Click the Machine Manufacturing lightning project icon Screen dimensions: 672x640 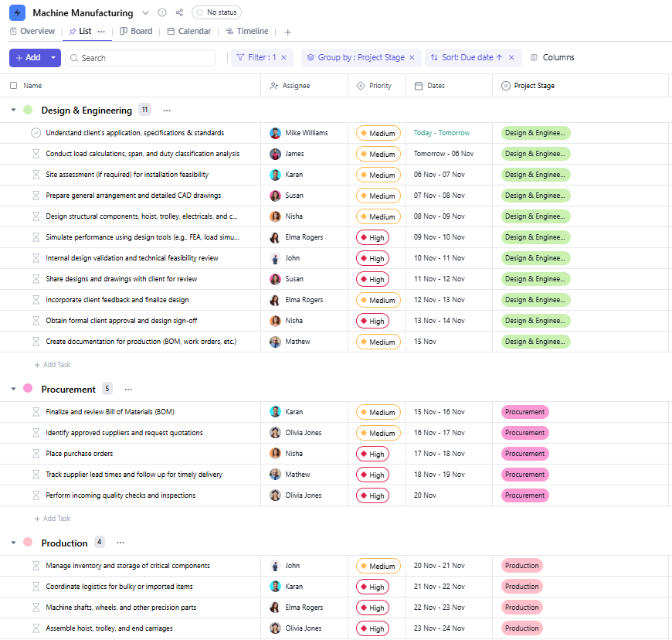coord(17,12)
